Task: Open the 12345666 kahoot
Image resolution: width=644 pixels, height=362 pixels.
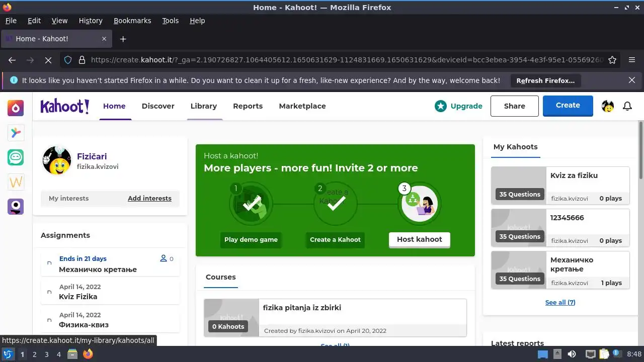Action: tap(560, 228)
